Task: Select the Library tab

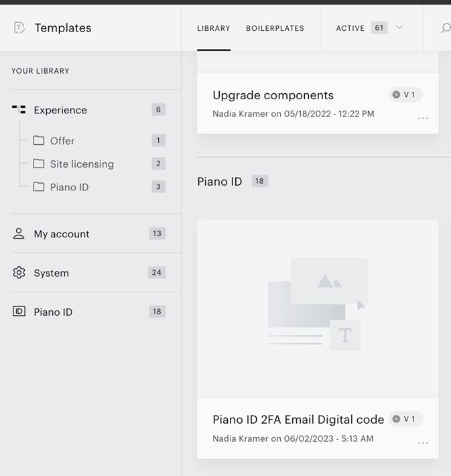Action: click(214, 28)
